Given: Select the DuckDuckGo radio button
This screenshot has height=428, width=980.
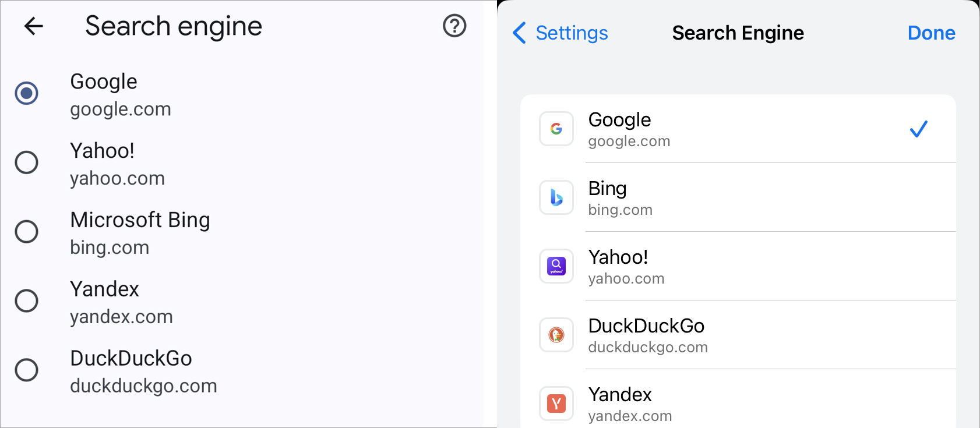Looking at the screenshot, I should (x=26, y=370).
